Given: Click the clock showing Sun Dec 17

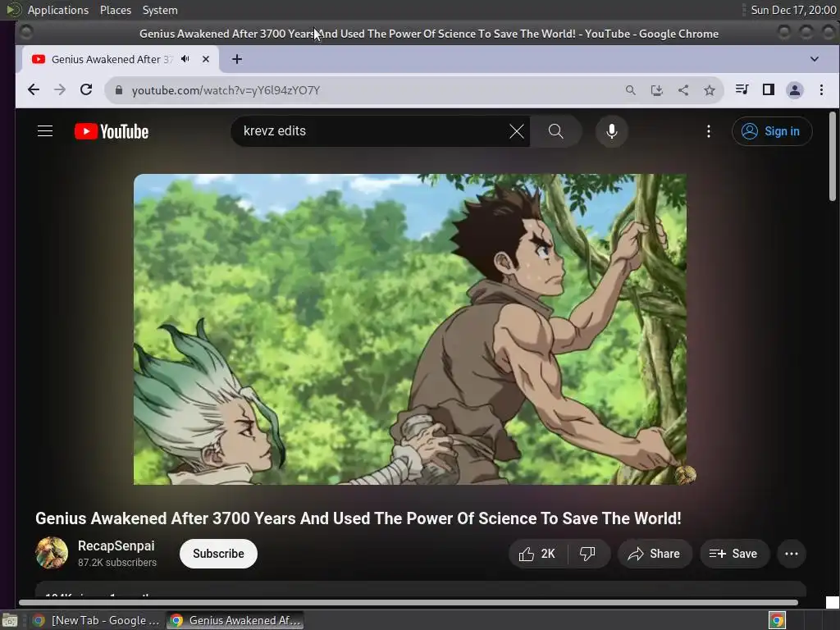Looking at the screenshot, I should [793, 10].
